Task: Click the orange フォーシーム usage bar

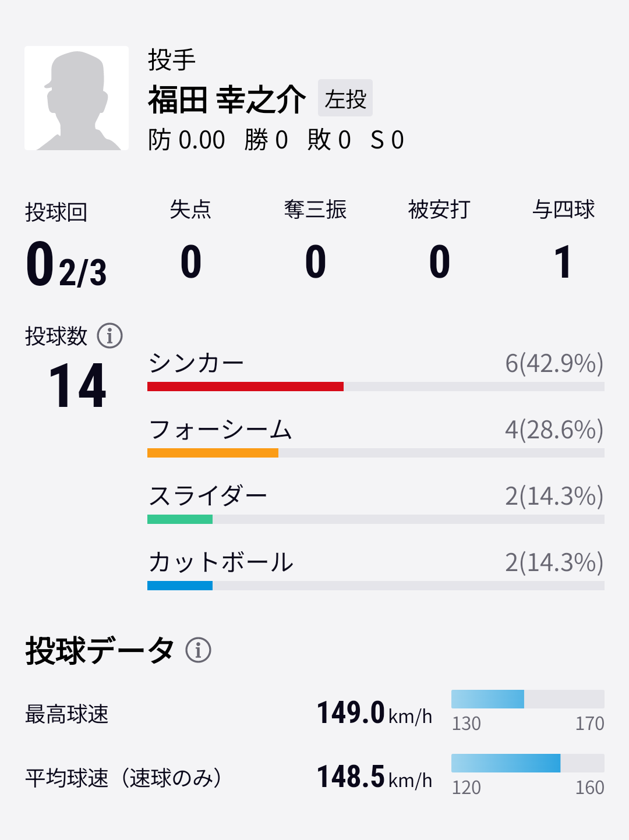Action: click(x=213, y=453)
